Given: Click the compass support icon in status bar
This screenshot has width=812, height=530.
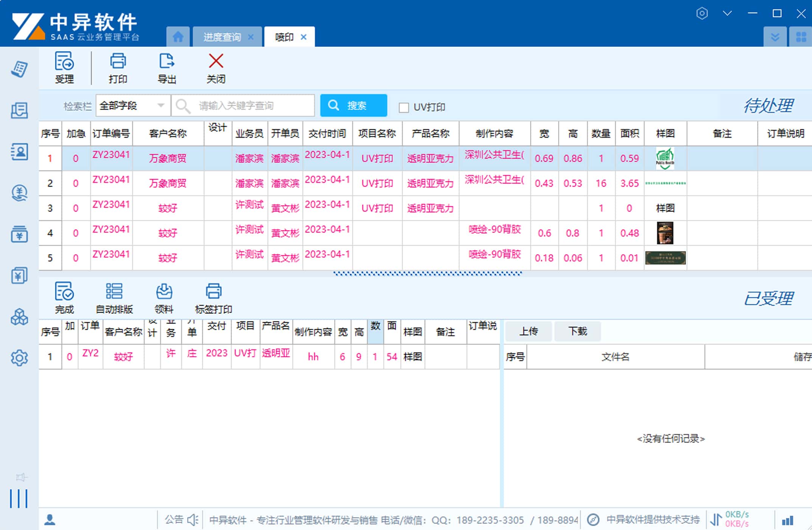Looking at the screenshot, I should pos(593,519).
